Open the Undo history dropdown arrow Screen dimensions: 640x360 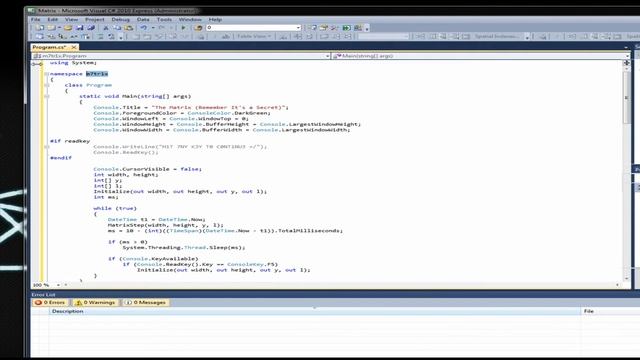[x=153, y=28]
